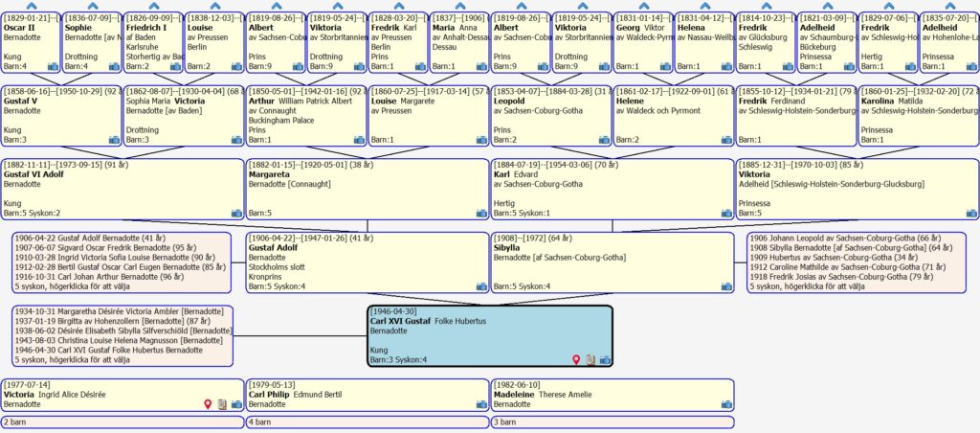Open the camera icon on Arthur av Connaught's card
This screenshot has width=980, height=433.
click(360, 140)
